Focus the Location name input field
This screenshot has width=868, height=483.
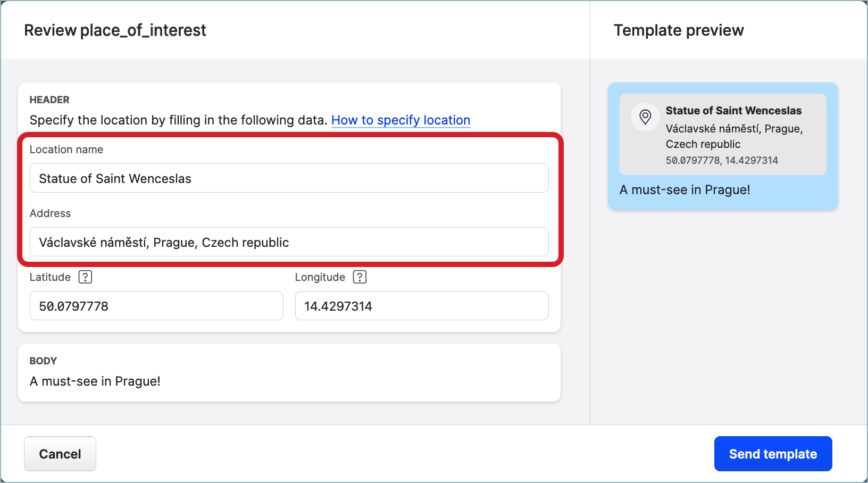289,178
